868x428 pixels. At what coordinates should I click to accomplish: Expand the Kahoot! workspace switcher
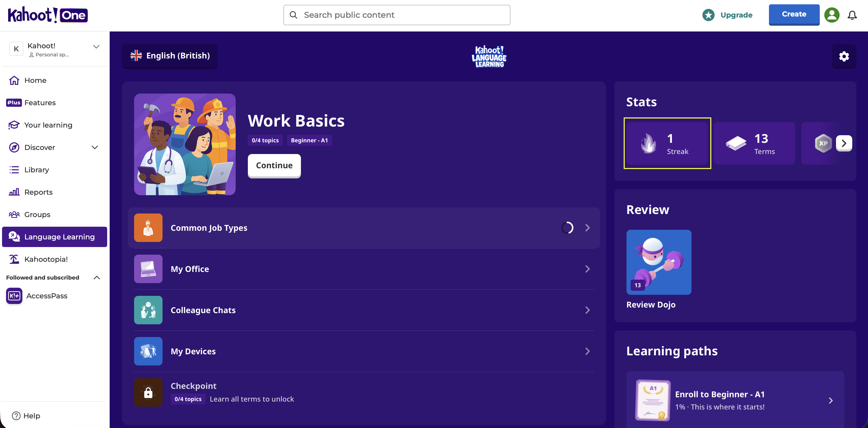96,47
